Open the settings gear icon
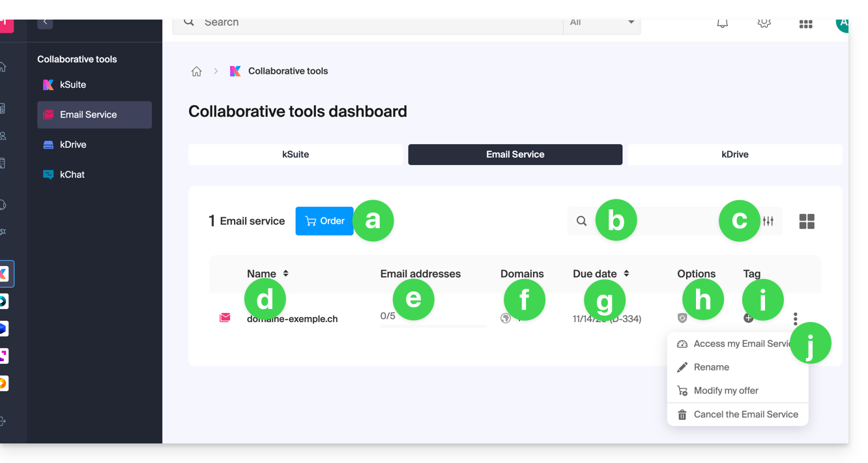 point(764,23)
